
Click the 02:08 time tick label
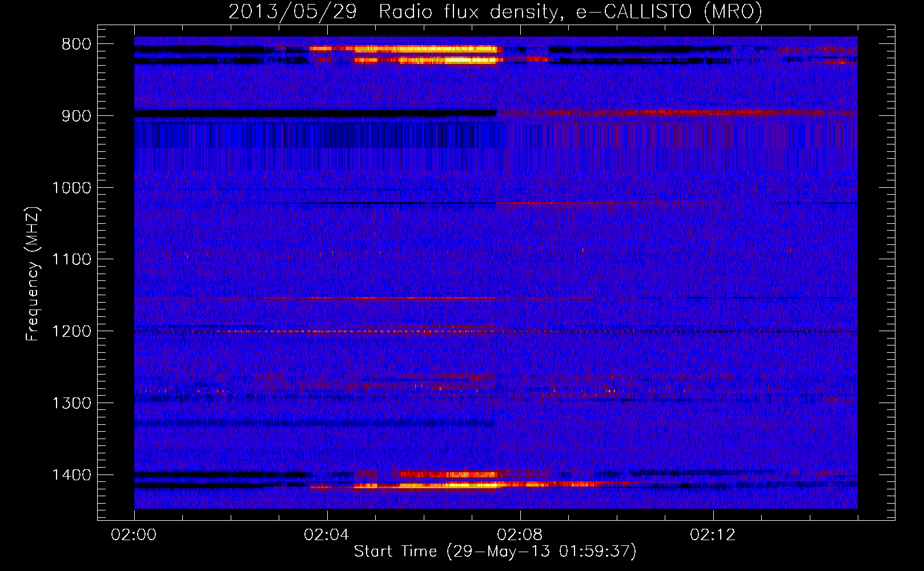(520, 535)
